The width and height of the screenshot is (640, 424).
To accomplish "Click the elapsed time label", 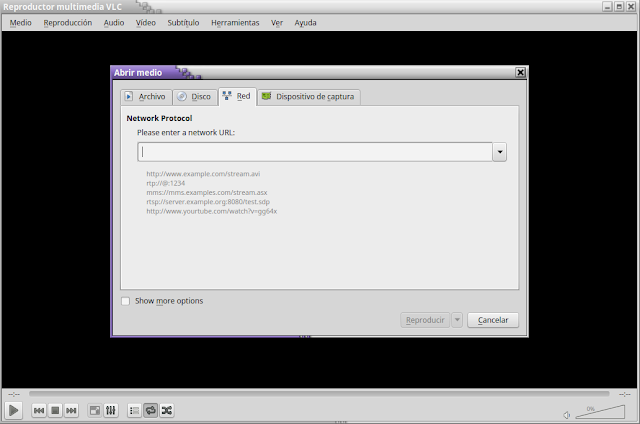I will click(x=14, y=394).
